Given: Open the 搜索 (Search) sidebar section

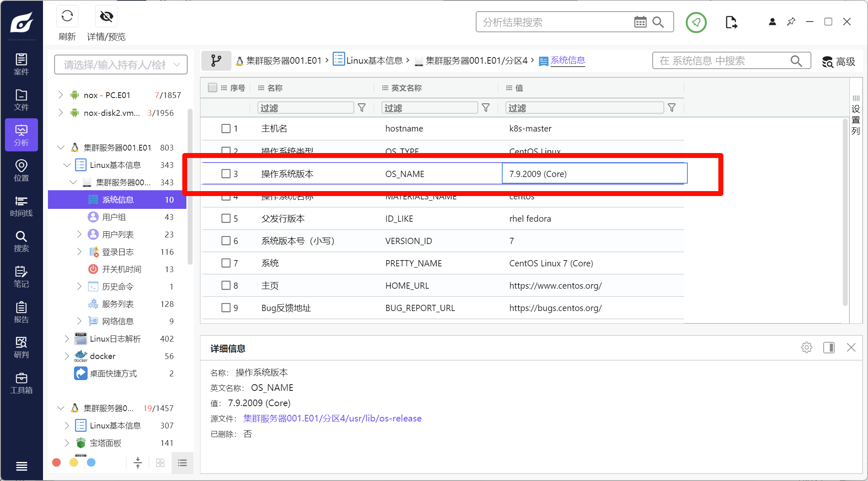Looking at the screenshot, I should click(21, 241).
